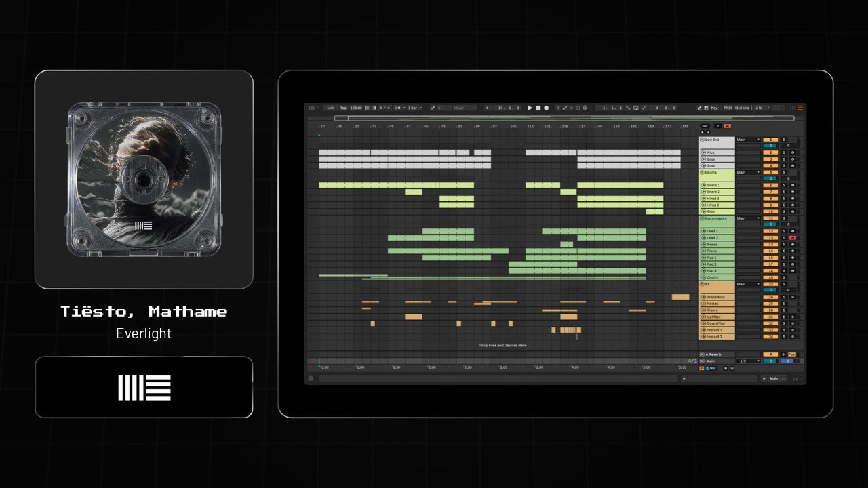868x488 pixels.
Task: Click the arrangement overview bar
Action: click(x=564, y=118)
